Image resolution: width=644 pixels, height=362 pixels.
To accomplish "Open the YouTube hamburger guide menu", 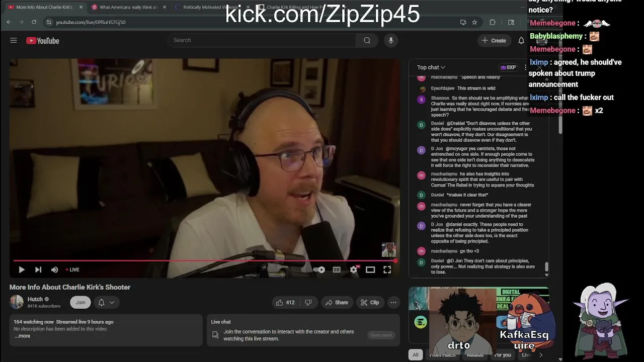I will [x=14, y=41].
